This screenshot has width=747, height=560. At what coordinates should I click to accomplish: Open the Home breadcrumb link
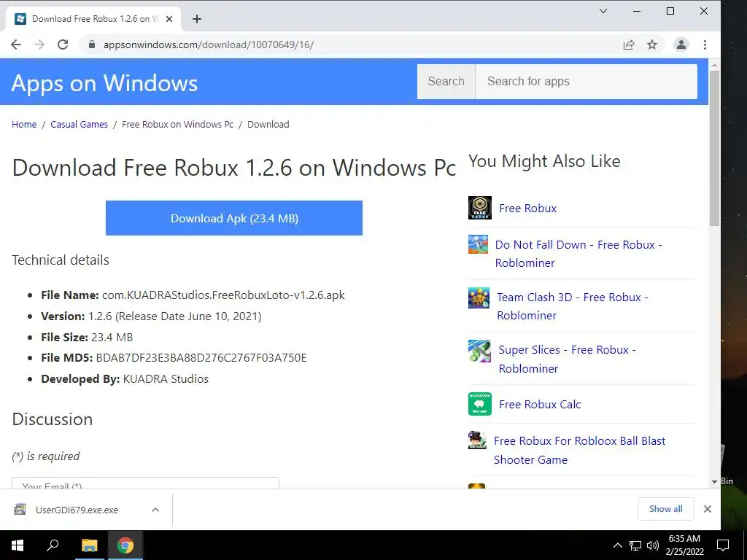24,124
